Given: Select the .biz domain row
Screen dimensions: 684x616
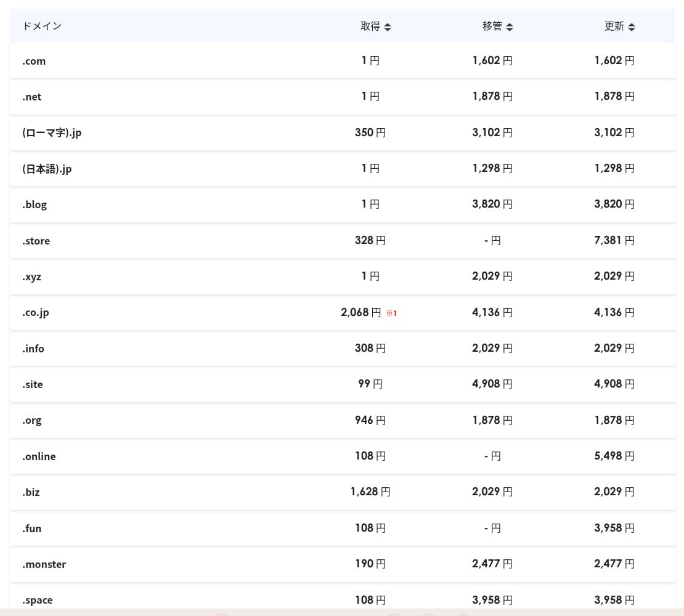Looking at the screenshot, I should (x=31, y=492).
